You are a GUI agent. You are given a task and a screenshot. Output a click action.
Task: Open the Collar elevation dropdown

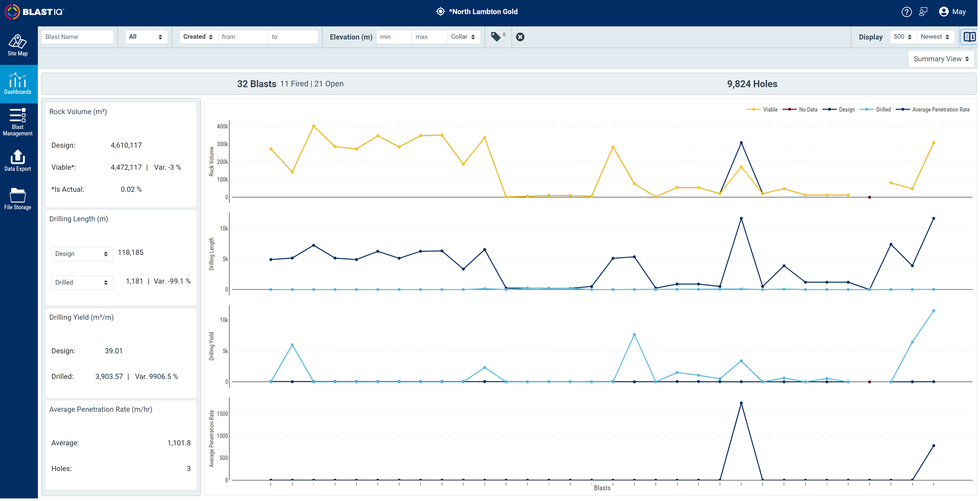(x=463, y=37)
